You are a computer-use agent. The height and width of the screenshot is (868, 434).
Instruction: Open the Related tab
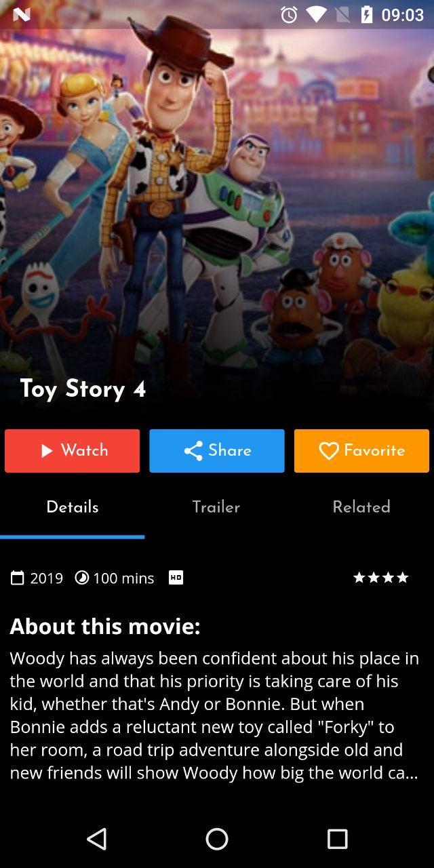[x=361, y=507]
